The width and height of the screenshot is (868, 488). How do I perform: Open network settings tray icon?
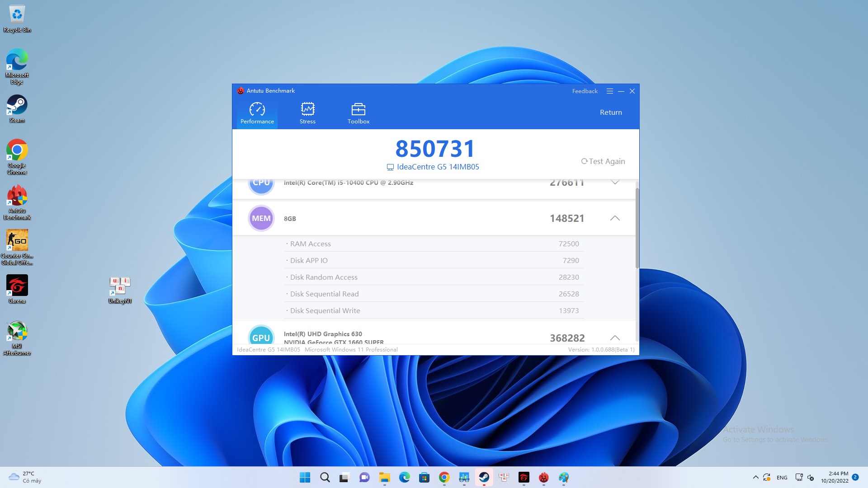799,477
